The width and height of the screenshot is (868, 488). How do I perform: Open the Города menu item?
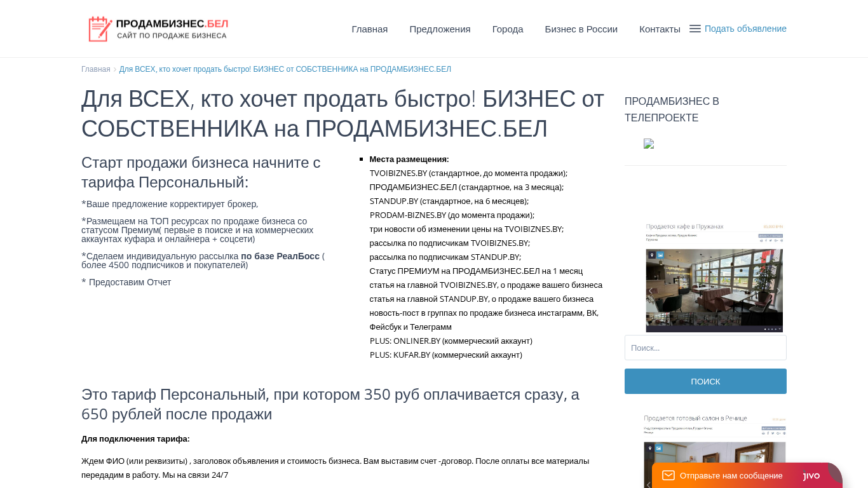tap(508, 29)
